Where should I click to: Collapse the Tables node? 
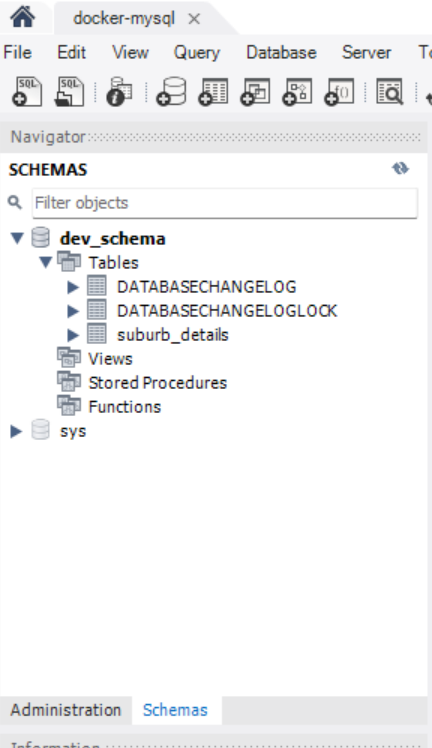(x=45, y=262)
